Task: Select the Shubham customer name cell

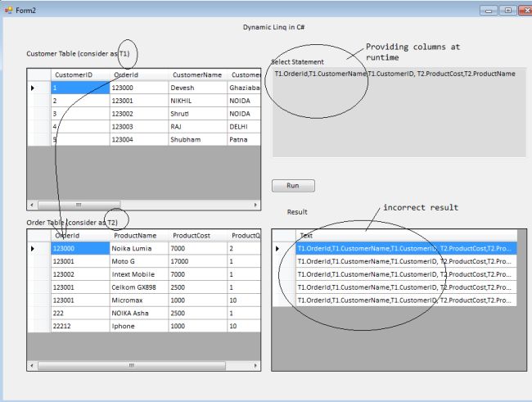Action: click(x=198, y=139)
